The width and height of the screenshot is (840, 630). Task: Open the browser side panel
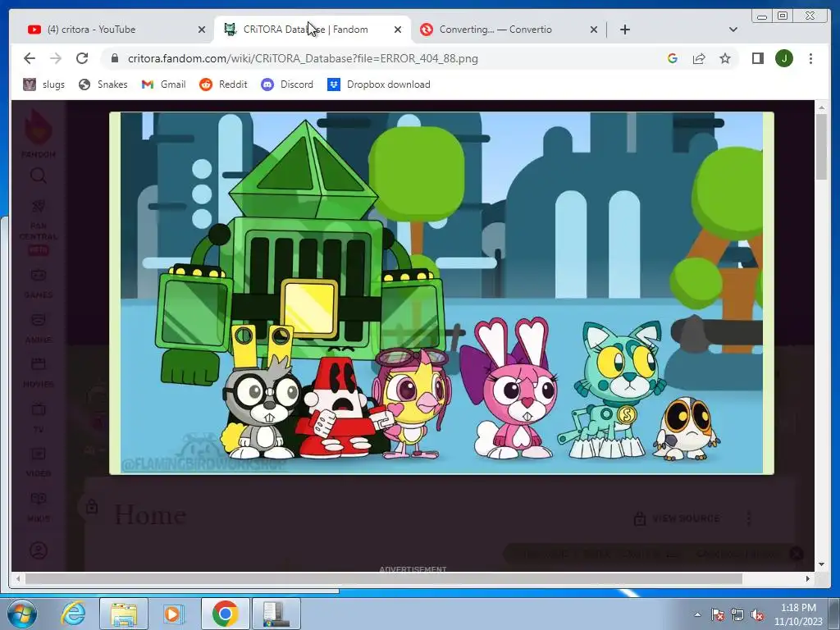coord(757,58)
